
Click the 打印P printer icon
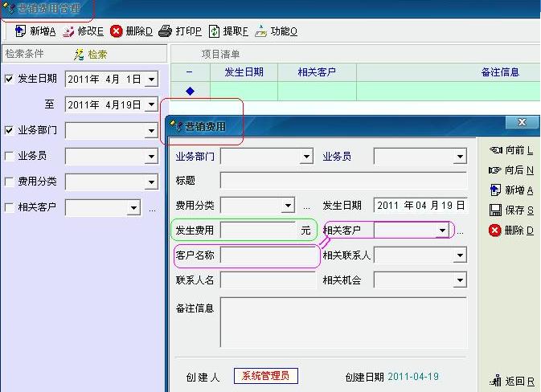click(x=165, y=31)
